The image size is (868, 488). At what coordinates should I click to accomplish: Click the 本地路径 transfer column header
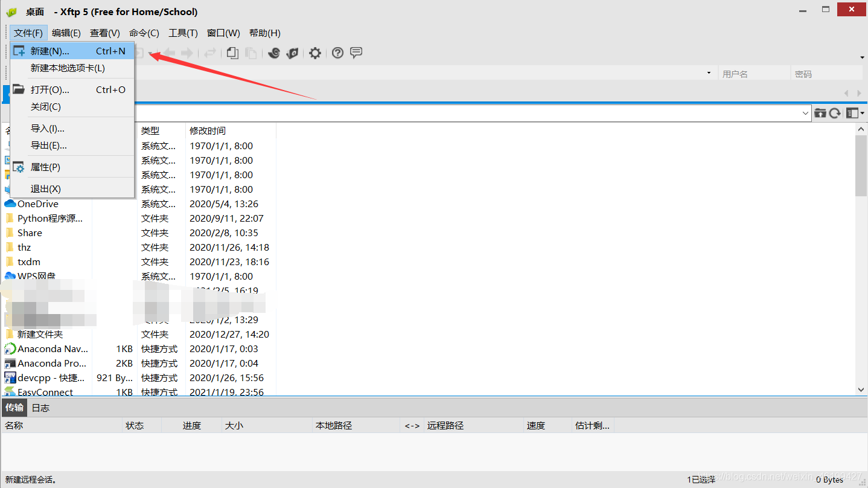356,425
